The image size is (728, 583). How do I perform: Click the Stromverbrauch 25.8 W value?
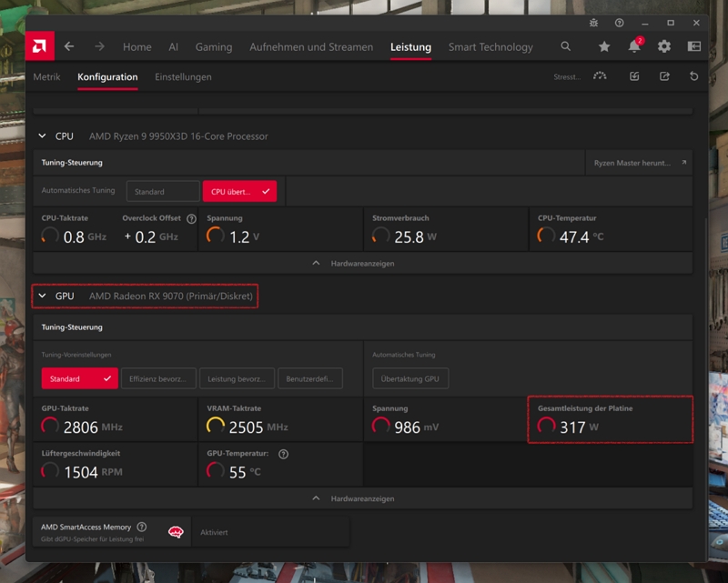click(x=416, y=236)
